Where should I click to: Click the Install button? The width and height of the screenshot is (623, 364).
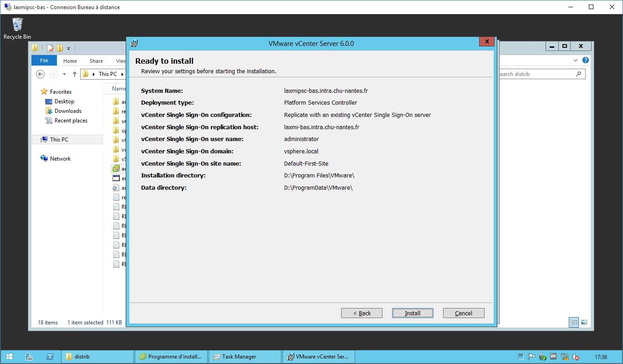412,313
